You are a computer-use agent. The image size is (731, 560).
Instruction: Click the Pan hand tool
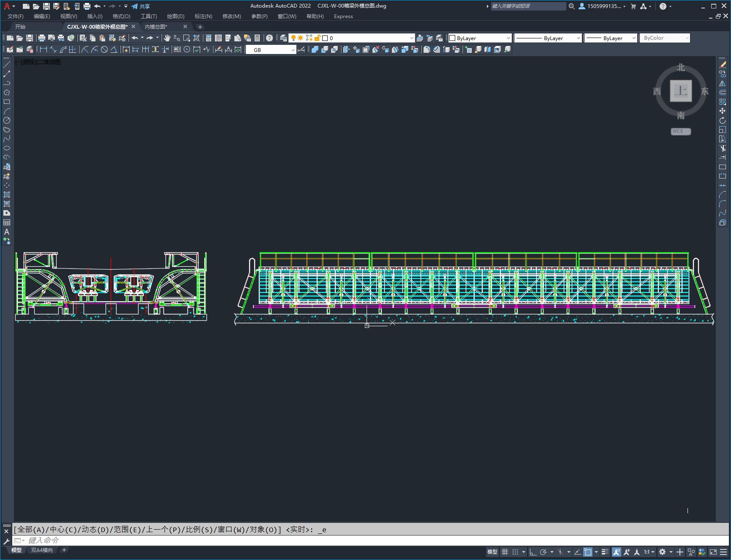click(167, 38)
